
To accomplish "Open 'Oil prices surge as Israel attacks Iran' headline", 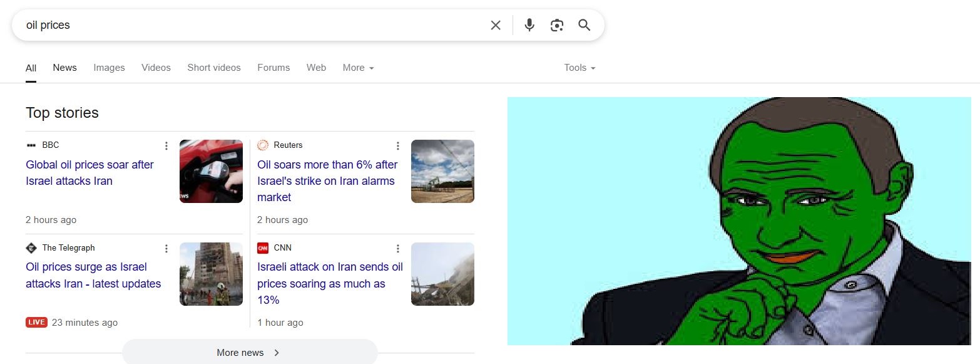I will tap(93, 276).
